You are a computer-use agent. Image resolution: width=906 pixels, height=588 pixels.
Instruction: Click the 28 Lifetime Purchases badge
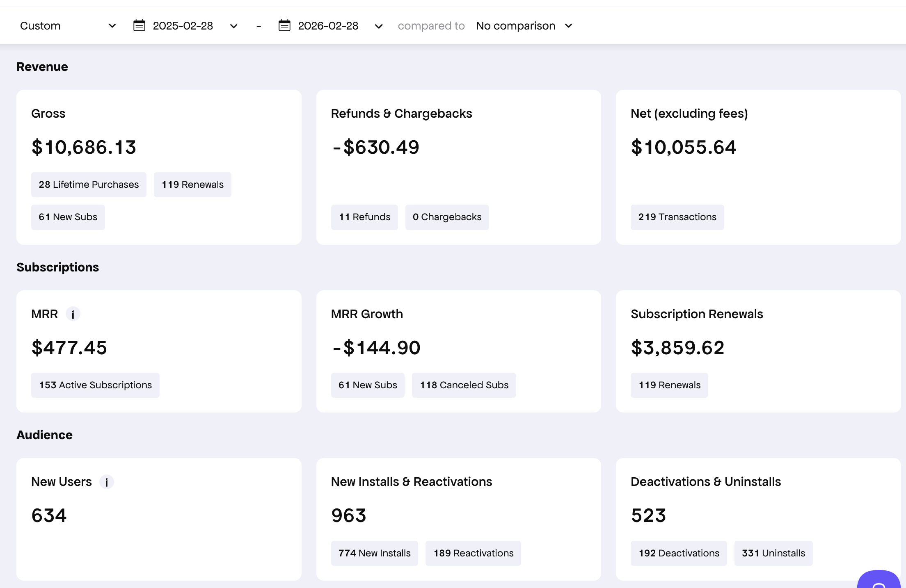tap(89, 185)
